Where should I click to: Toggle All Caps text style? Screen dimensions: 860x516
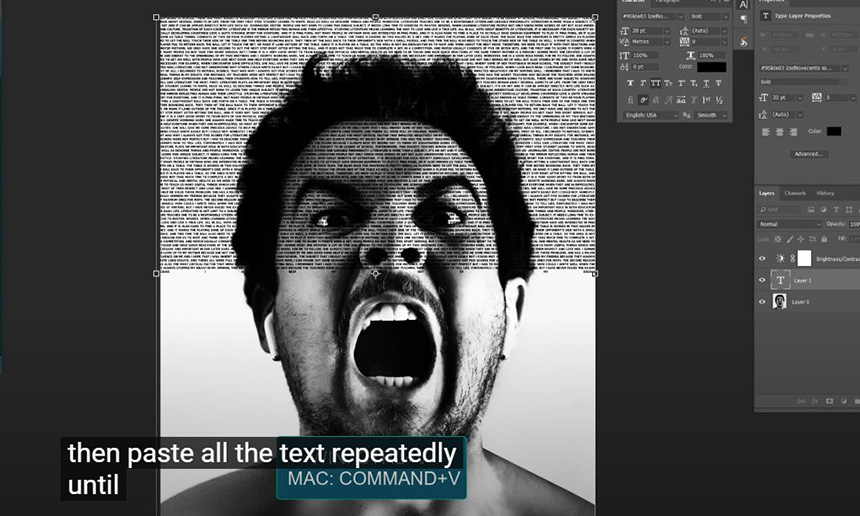pyautogui.click(x=655, y=83)
